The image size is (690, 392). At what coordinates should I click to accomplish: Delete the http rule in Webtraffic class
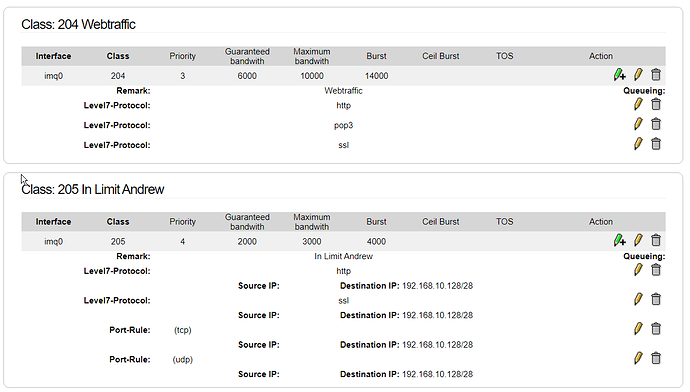point(656,104)
